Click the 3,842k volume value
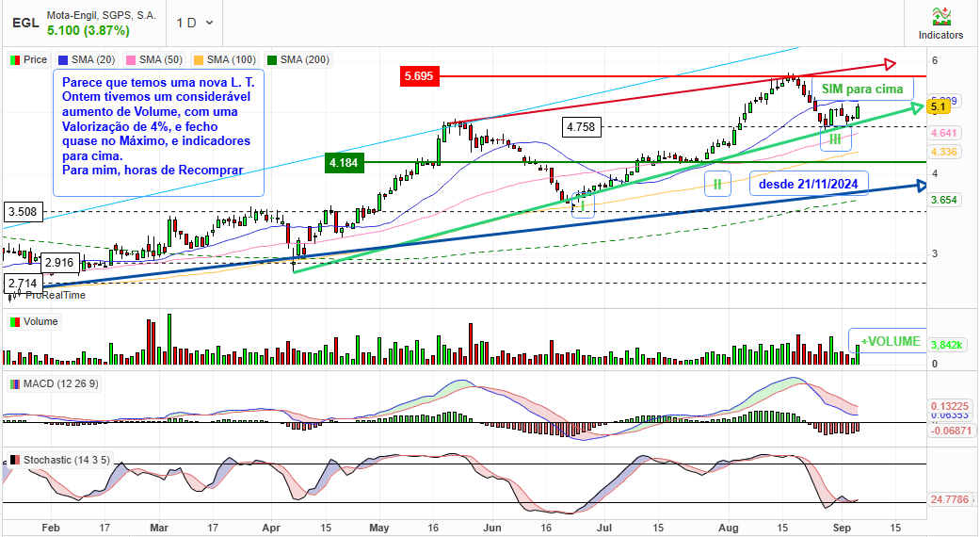The image size is (980, 537). pos(947,345)
